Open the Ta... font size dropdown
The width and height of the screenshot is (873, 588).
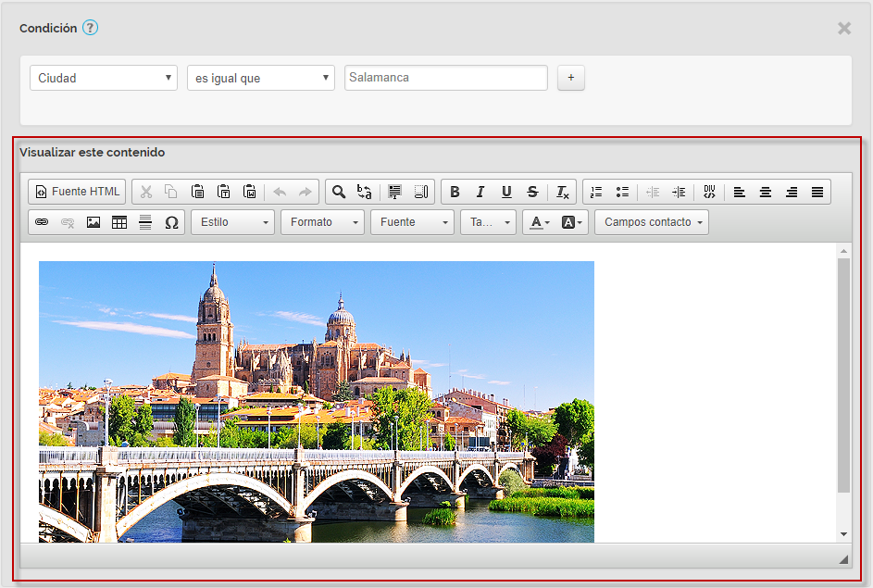click(x=488, y=222)
